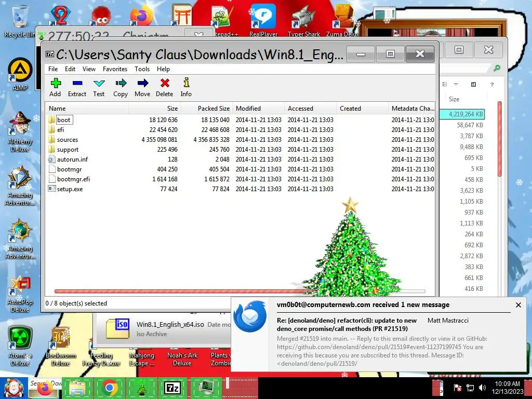
Task: Open the Tools menu
Action: 142,69
